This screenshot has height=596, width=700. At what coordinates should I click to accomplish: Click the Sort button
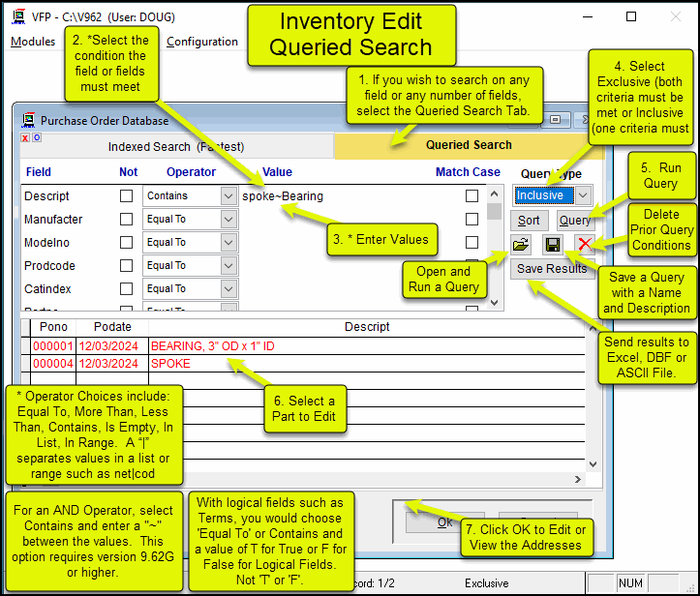click(x=529, y=221)
